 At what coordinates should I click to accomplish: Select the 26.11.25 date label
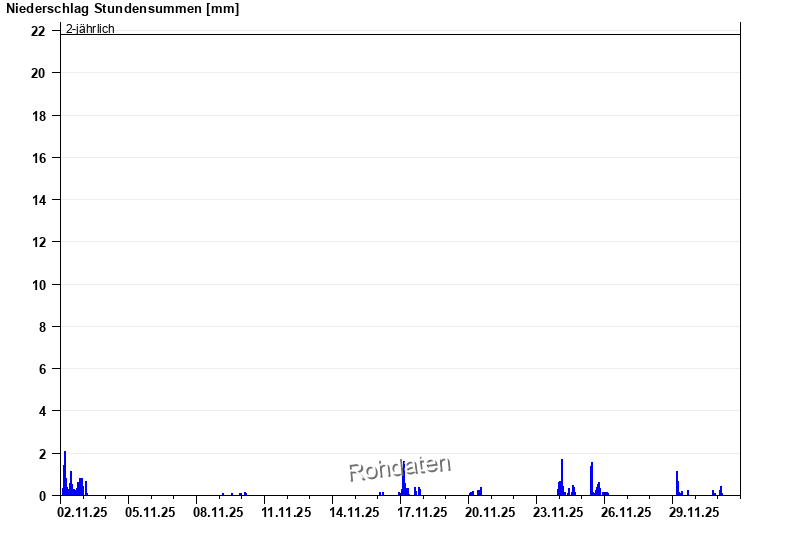(x=626, y=512)
